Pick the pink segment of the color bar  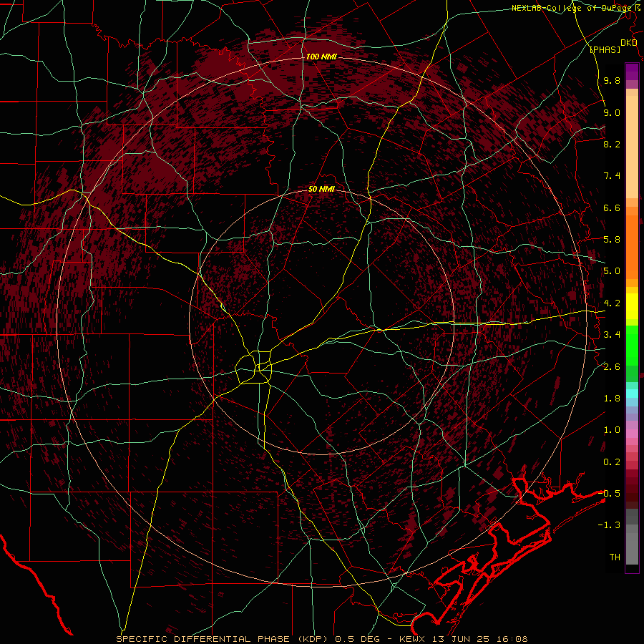click(x=632, y=434)
